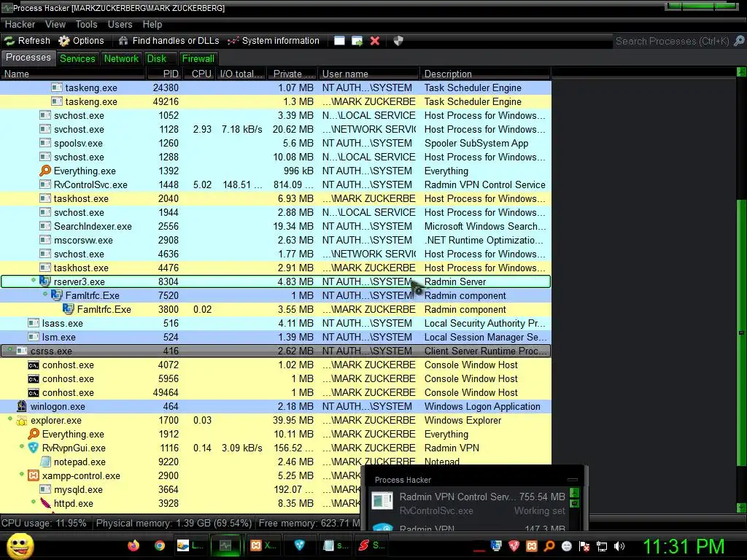Open the View menu
The height and width of the screenshot is (560, 747).
point(55,24)
